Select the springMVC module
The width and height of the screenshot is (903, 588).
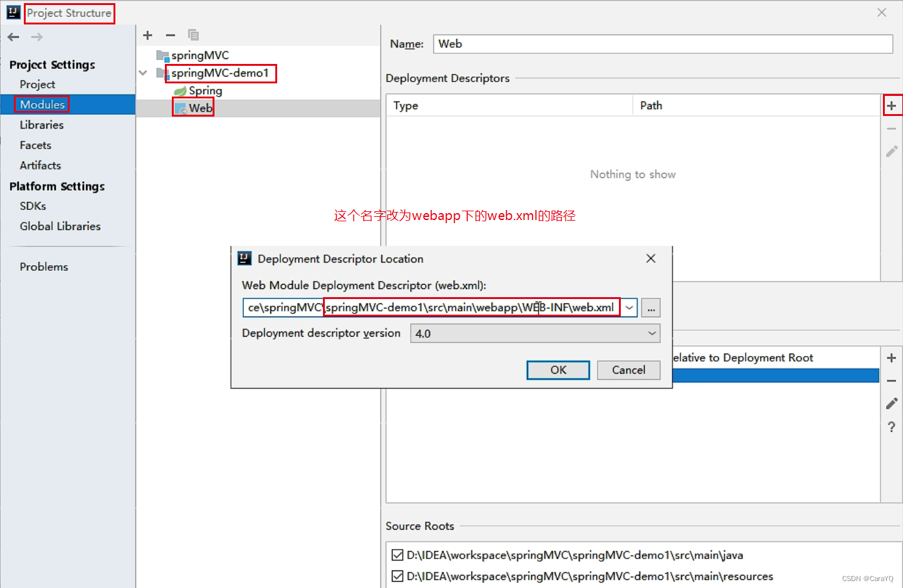[x=200, y=55]
